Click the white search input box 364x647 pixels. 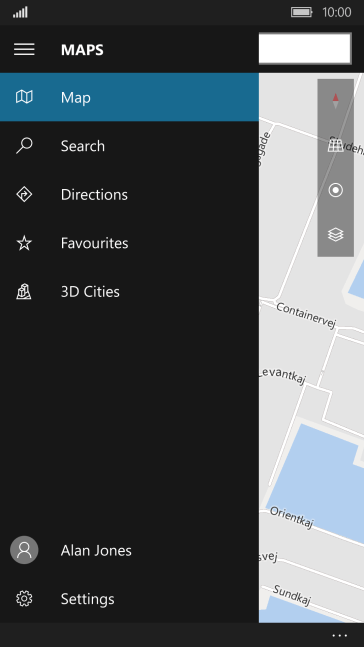point(305,49)
